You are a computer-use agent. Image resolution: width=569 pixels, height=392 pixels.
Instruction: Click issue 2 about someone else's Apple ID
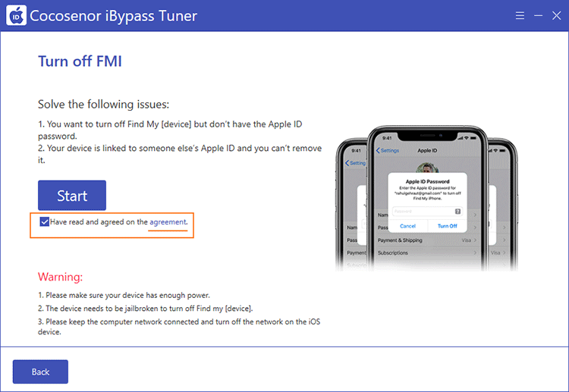(180, 154)
